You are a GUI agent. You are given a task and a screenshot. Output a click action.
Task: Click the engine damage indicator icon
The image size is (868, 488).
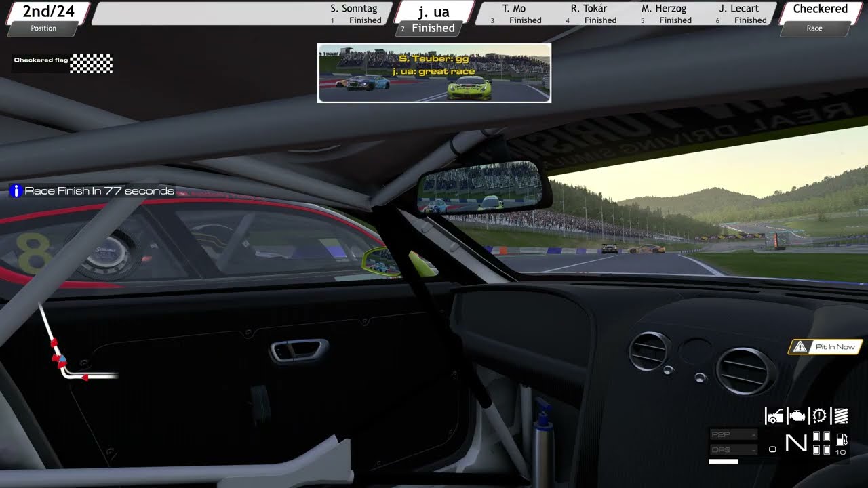(797, 415)
